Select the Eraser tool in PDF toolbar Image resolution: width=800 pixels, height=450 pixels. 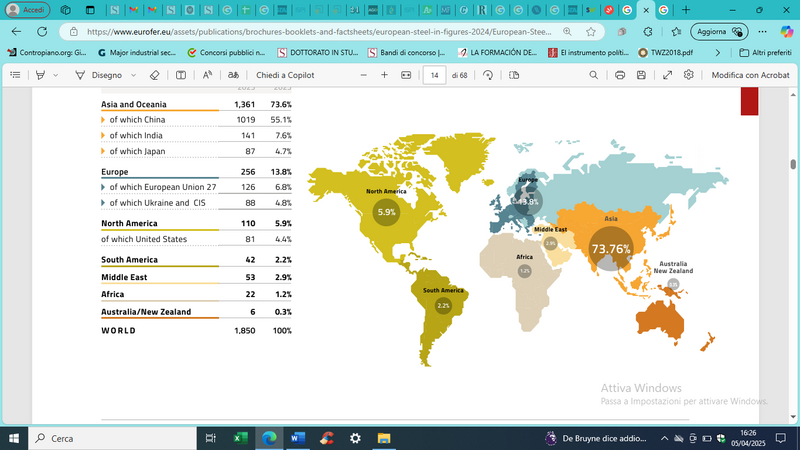pos(154,75)
